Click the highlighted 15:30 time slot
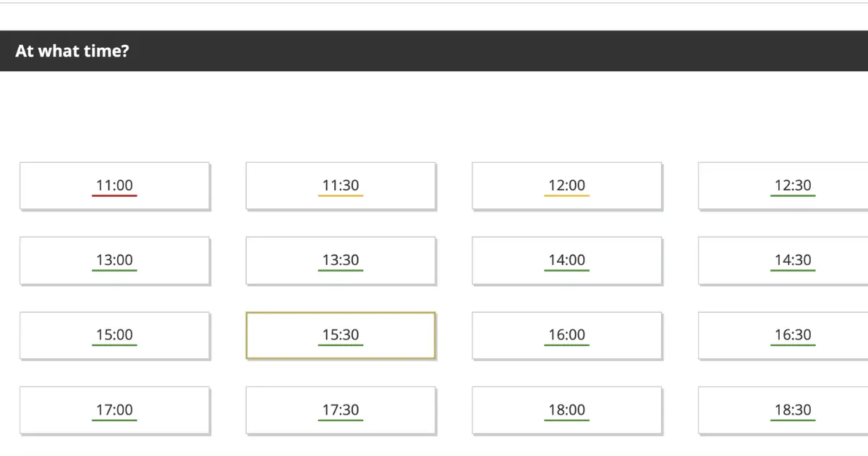 coord(341,336)
